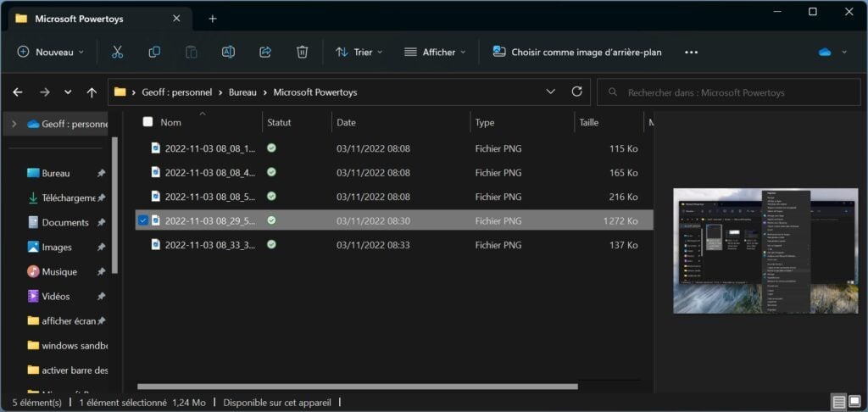868x412 pixels.
Task: Click chevron after Geoff : personnel breadcrumb
Action: (220, 92)
